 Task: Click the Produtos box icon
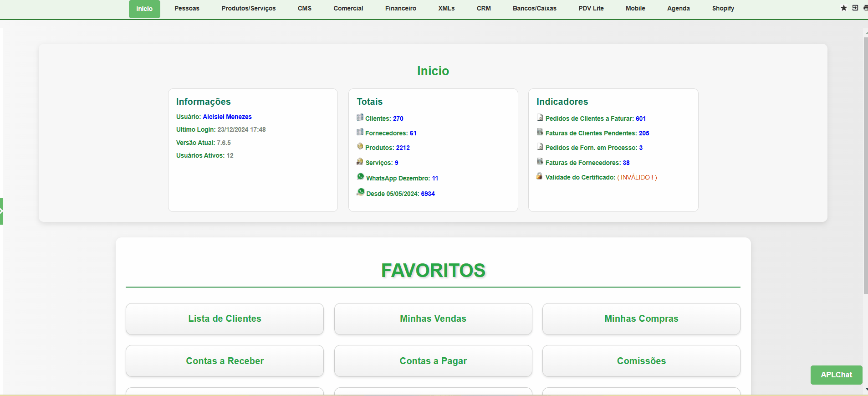[360, 146]
